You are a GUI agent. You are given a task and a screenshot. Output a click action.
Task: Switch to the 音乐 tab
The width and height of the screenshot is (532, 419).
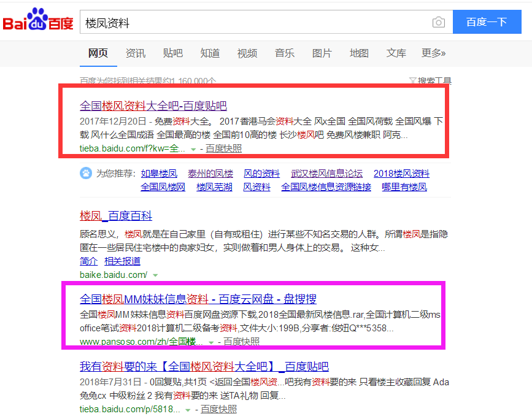284,53
